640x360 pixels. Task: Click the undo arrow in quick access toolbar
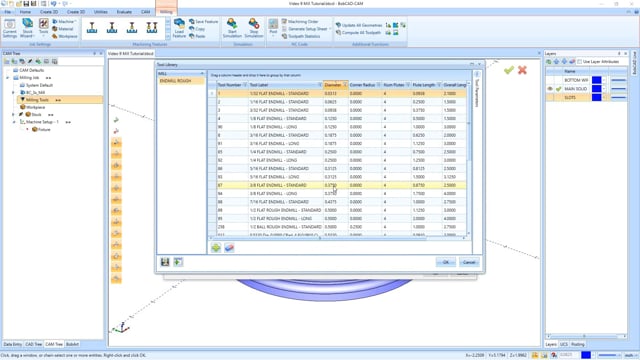[x=53, y=4]
